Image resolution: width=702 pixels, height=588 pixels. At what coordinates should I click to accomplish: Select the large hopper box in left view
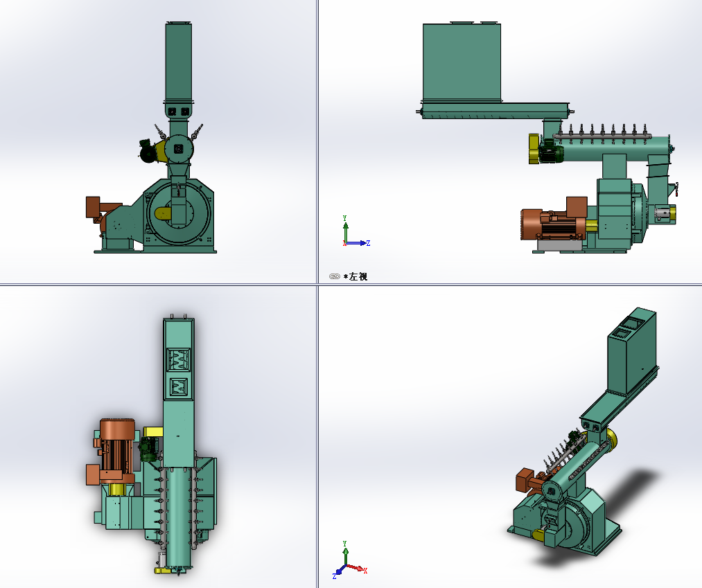pyautogui.click(x=462, y=62)
